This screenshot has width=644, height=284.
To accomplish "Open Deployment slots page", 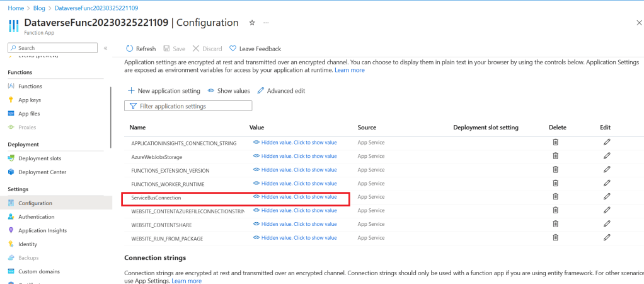I will (40, 158).
